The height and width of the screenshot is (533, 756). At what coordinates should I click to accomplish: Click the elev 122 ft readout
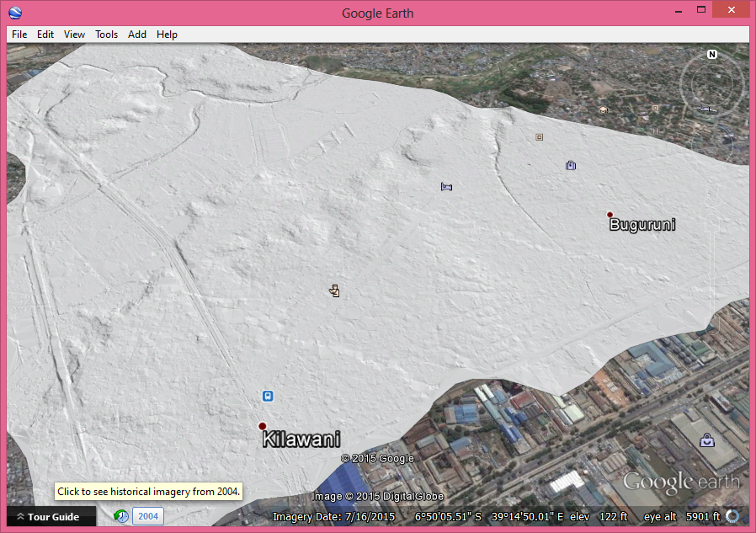[599, 517]
